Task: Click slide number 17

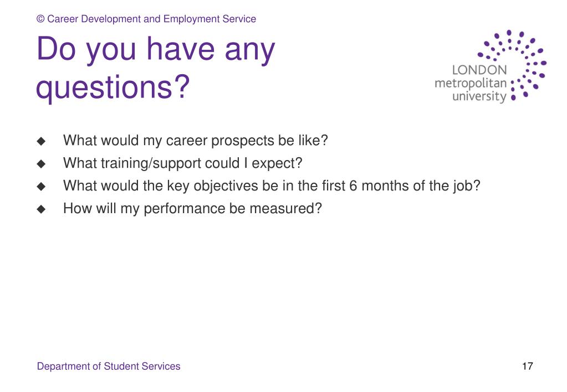Action: pos(528,367)
